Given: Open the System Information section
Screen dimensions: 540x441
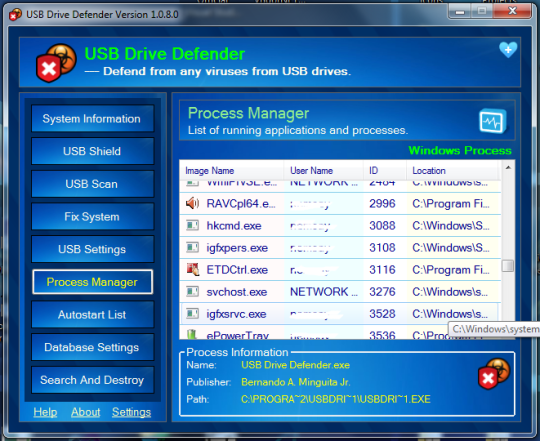Looking at the screenshot, I should coord(93,119).
